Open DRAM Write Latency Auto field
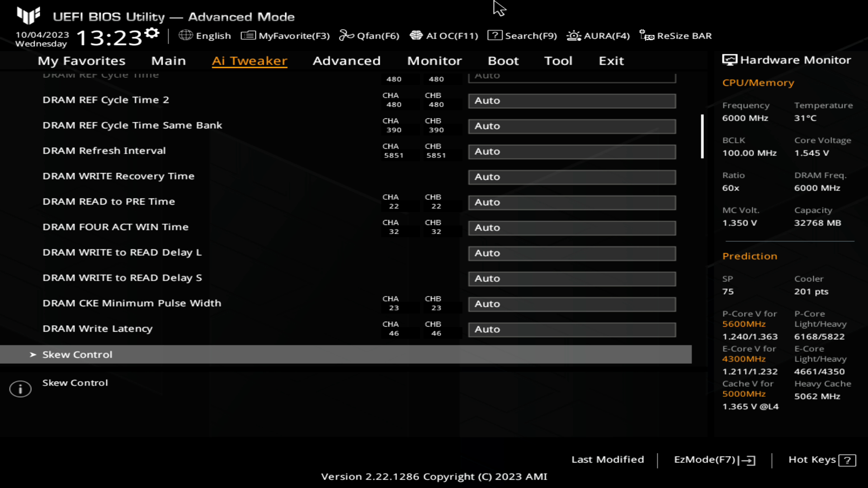 (572, 329)
